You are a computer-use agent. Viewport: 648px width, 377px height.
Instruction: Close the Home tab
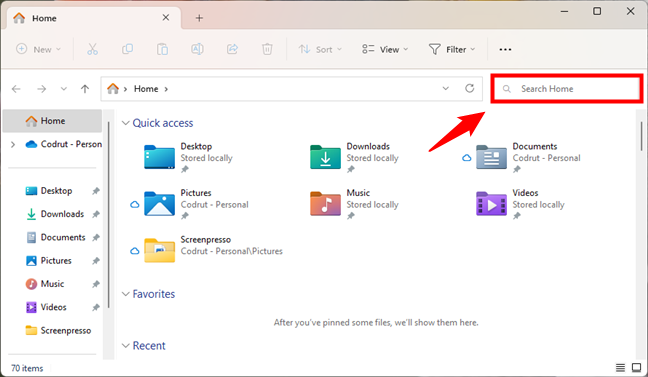[x=166, y=17]
